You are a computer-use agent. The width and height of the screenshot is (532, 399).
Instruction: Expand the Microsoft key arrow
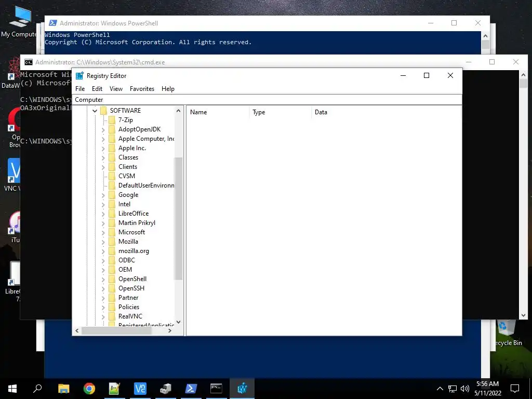(x=103, y=232)
